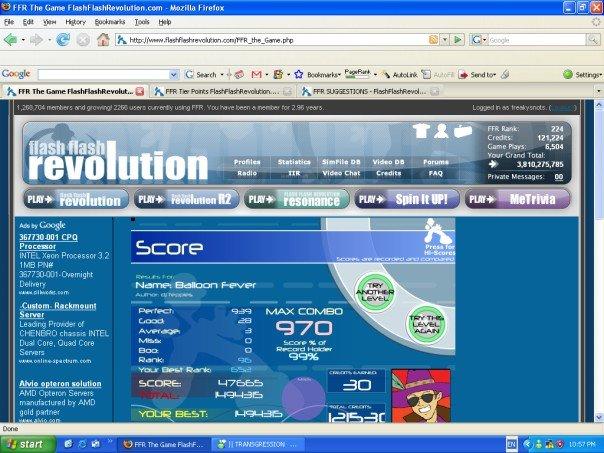Click the briefcase icon in FFR header
Viewport: 604px width, 453px height.
pos(463,131)
